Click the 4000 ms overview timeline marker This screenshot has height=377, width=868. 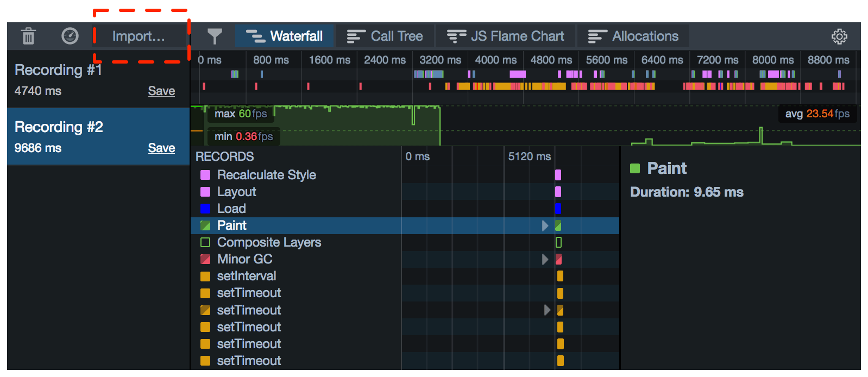pos(495,60)
